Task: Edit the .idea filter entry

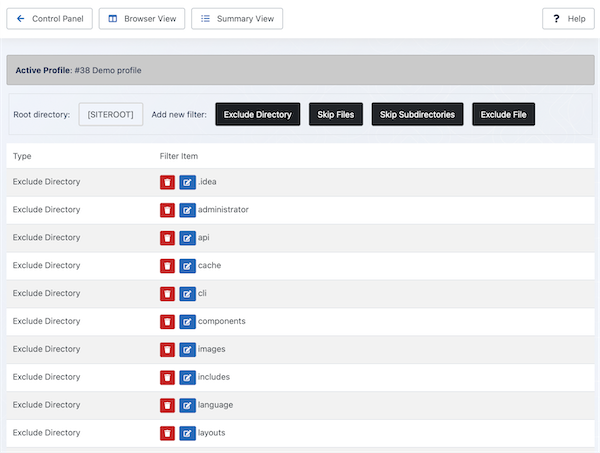Action: coord(188,182)
